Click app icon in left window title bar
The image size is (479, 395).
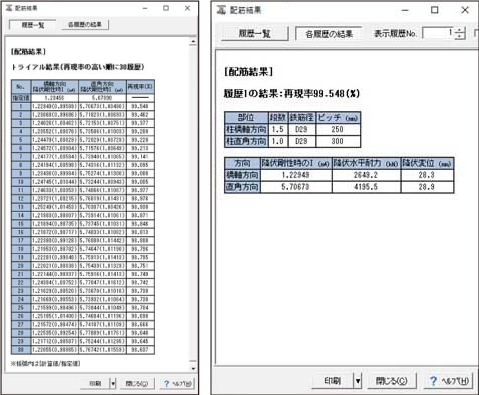coord(9,8)
